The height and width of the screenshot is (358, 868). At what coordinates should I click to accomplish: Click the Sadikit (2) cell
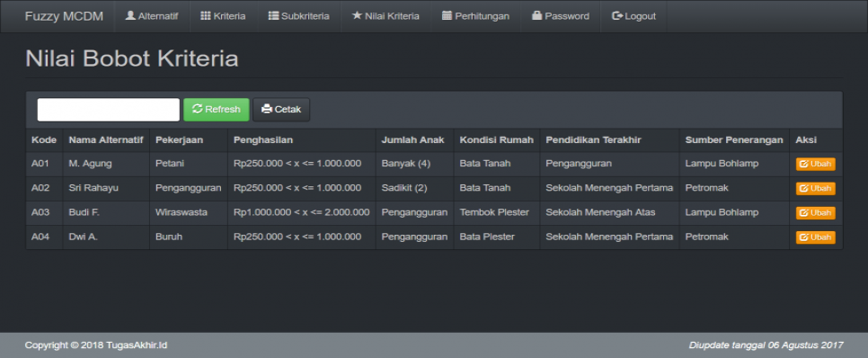pos(414,188)
